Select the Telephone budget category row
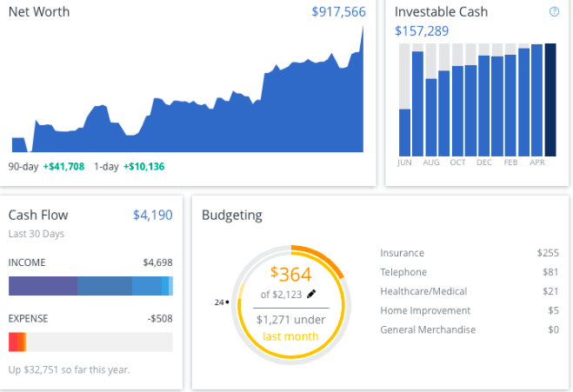Viewport: 573px width, 392px height. tap(470, 272)
